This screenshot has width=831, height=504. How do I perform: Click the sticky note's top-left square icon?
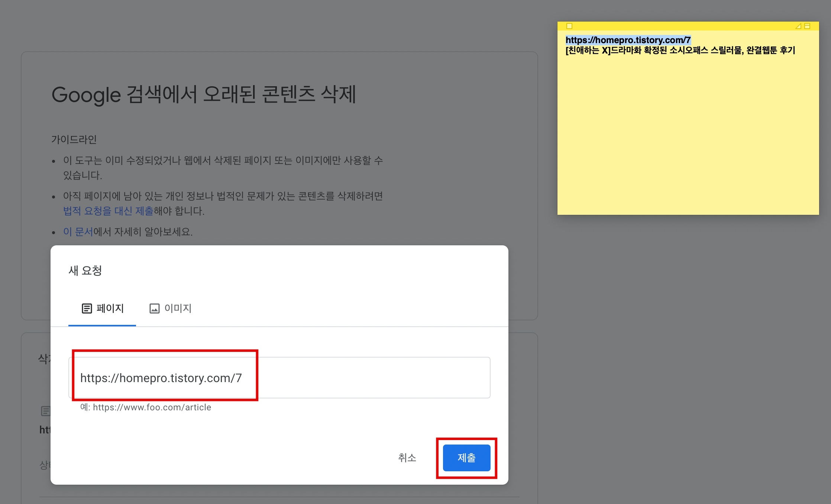pyautogui.click(x=569, y=26)
